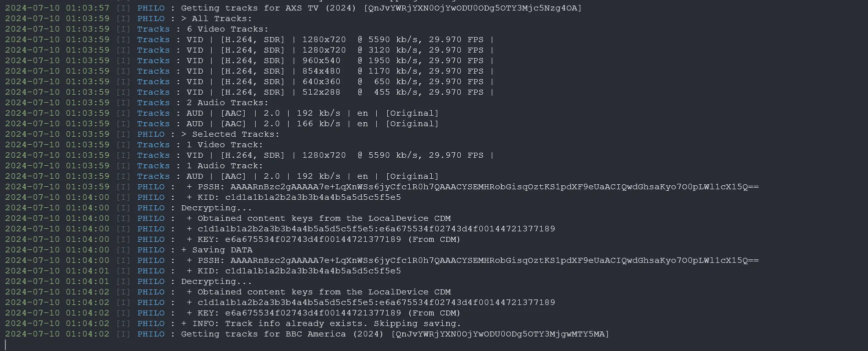Select the AAC 192 kb/s audio line under All Tracks

(222, 113)
